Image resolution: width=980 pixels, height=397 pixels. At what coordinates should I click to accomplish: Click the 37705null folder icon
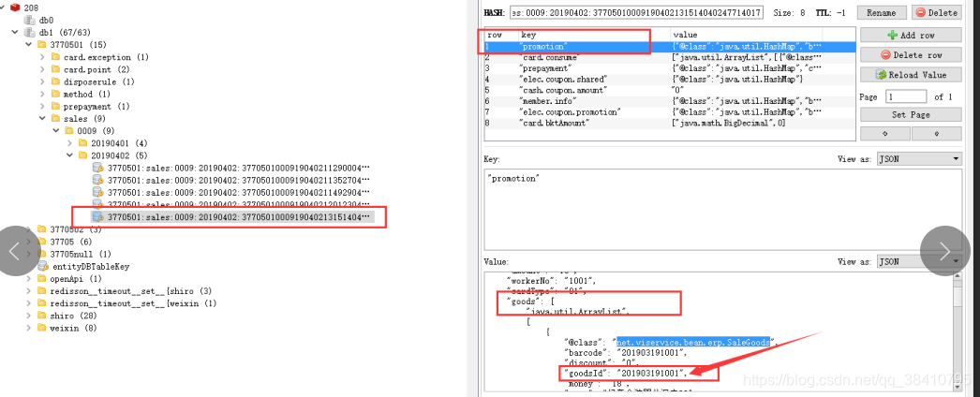point(42,254)
